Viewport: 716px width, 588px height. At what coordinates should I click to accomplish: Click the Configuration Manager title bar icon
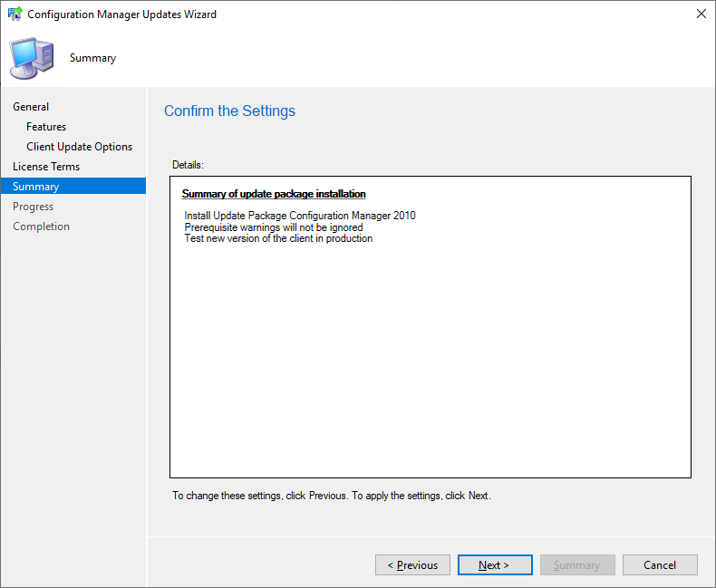click(x=15, y=14)
